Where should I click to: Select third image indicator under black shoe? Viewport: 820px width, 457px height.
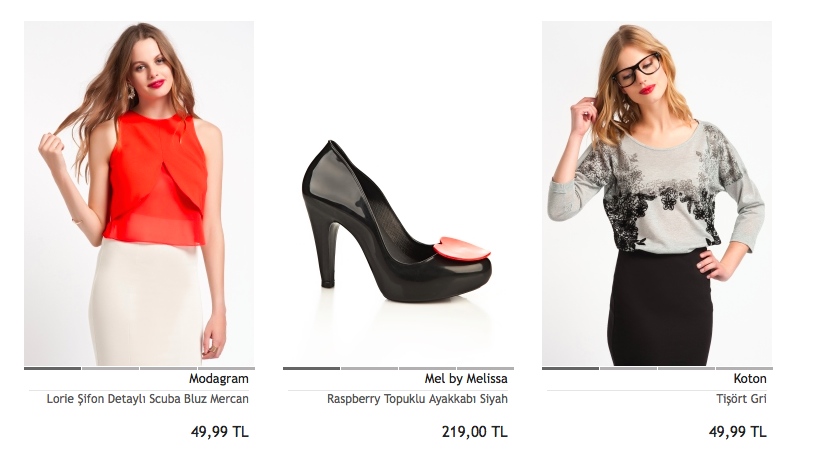click(427, 368)
